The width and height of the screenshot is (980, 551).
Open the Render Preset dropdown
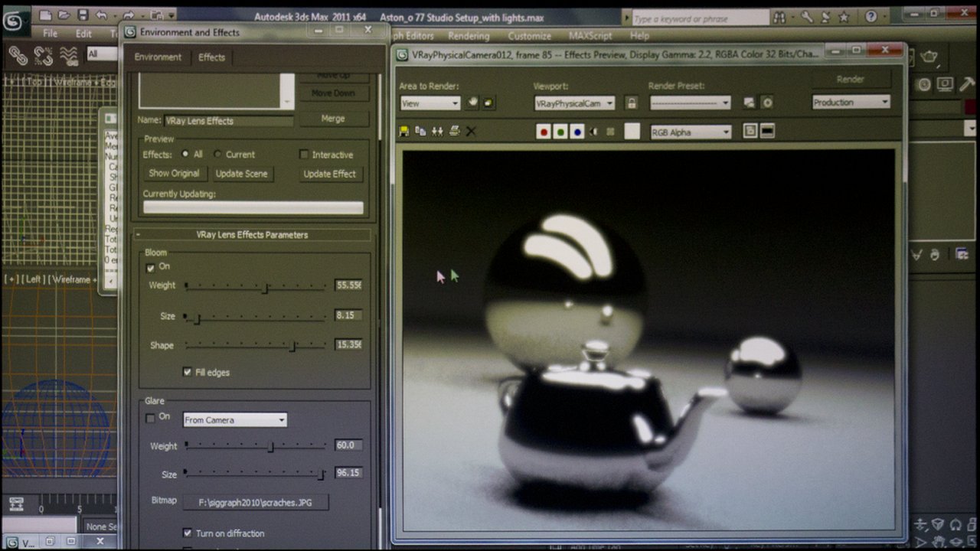(691, 103)
